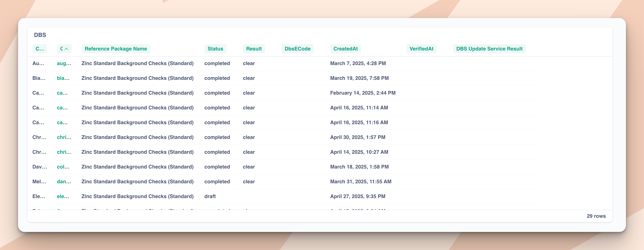Open the 'ele…' link in draft row
644x250 pixels.
tap(63, 196)
